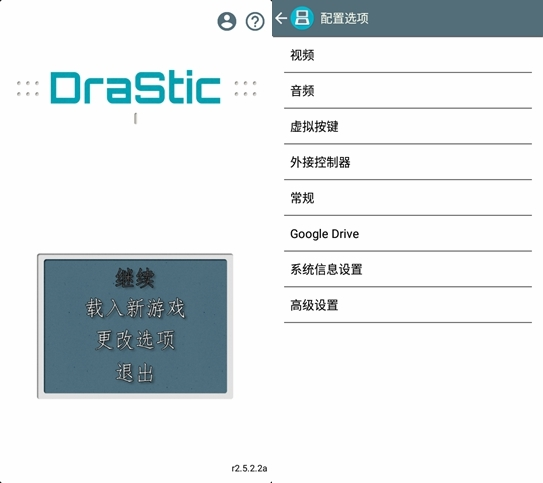Click the dotted decoration left of logo
543x483 pixels.
28,88
